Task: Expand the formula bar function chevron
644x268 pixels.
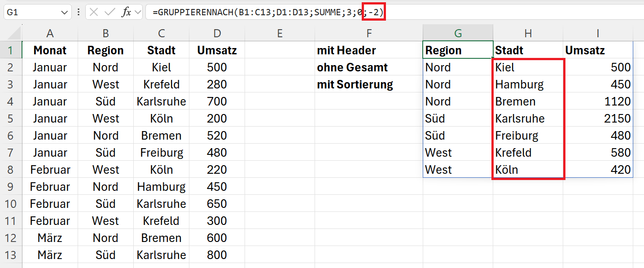Action: pos(137,12)
